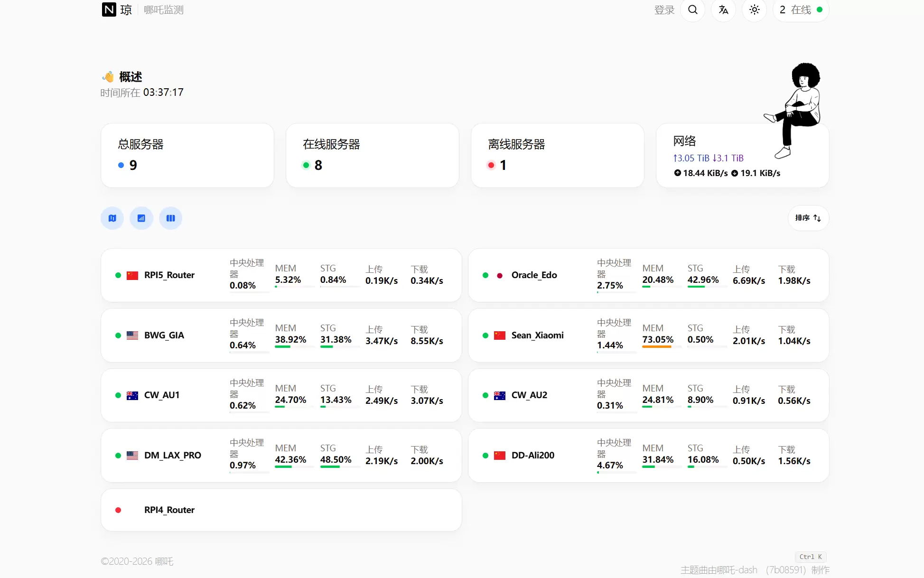
Task: Click Sean_Xiaomi orange MEM usage bar
Action: (x=656, y=346)
